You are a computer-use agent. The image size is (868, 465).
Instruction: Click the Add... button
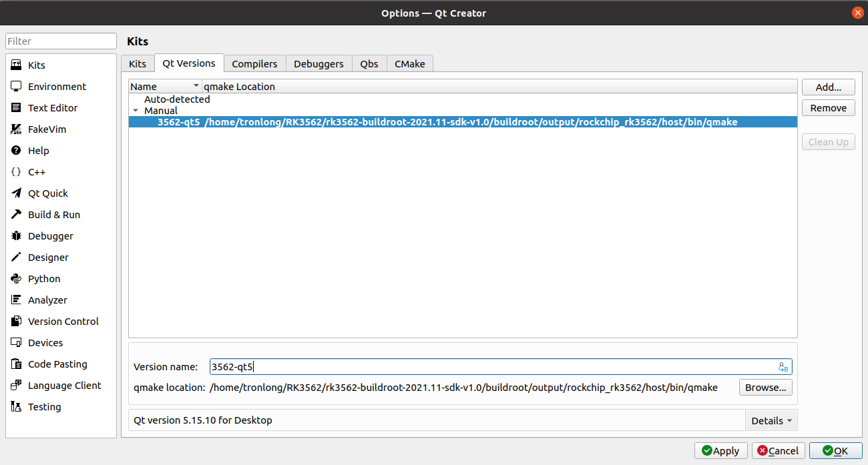828,87
